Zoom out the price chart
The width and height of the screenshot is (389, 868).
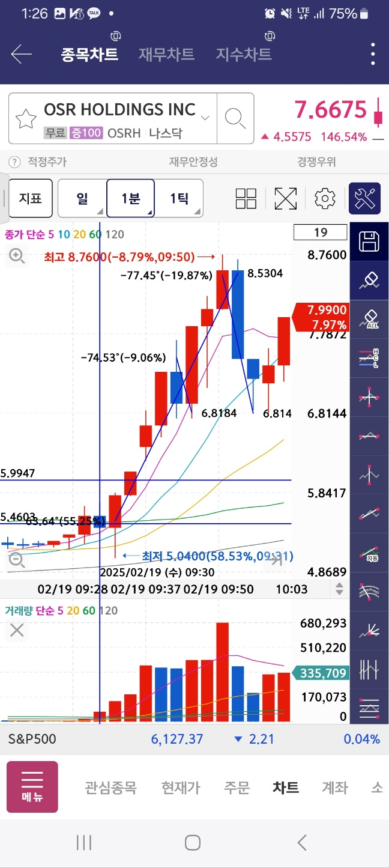point(17,560)
